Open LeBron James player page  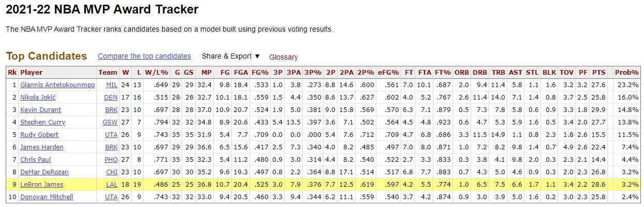tap(41, 185)
